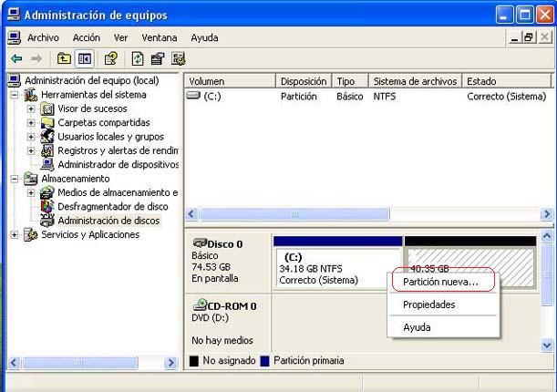This screenshot has height=392, width=557.
Task: Click the last toolbar view icon
Action: 178,58
